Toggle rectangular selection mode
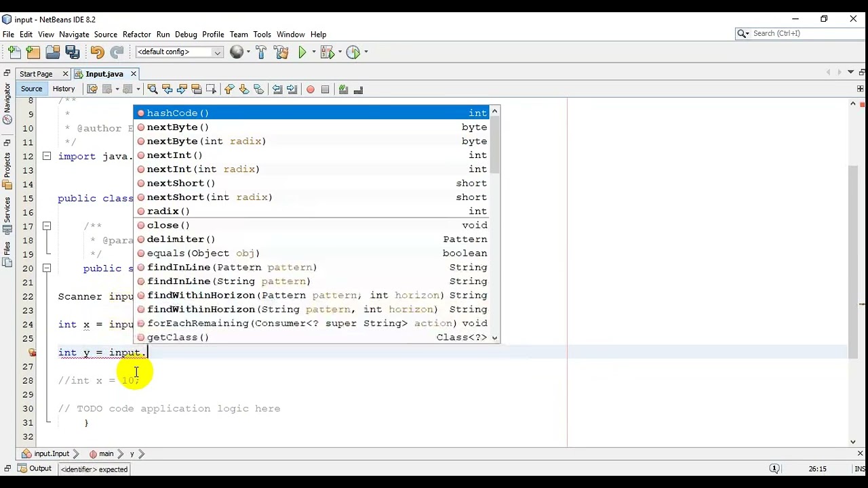 click(x=211, y=89)
